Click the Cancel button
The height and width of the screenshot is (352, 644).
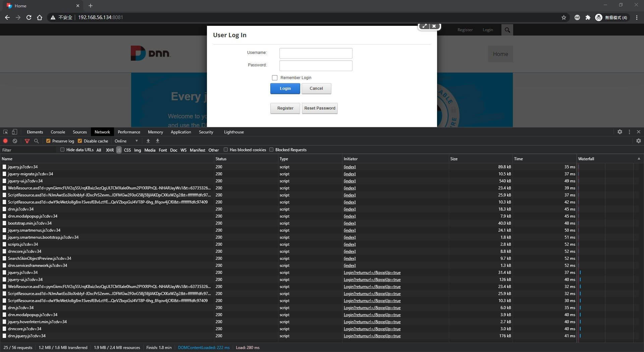[316, 89]
